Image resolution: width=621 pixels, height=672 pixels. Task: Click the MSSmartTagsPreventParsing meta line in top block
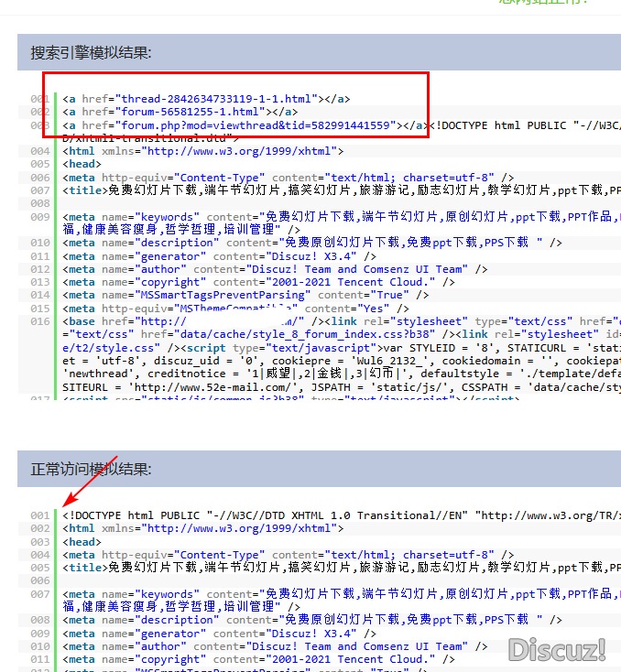(245, 295)
